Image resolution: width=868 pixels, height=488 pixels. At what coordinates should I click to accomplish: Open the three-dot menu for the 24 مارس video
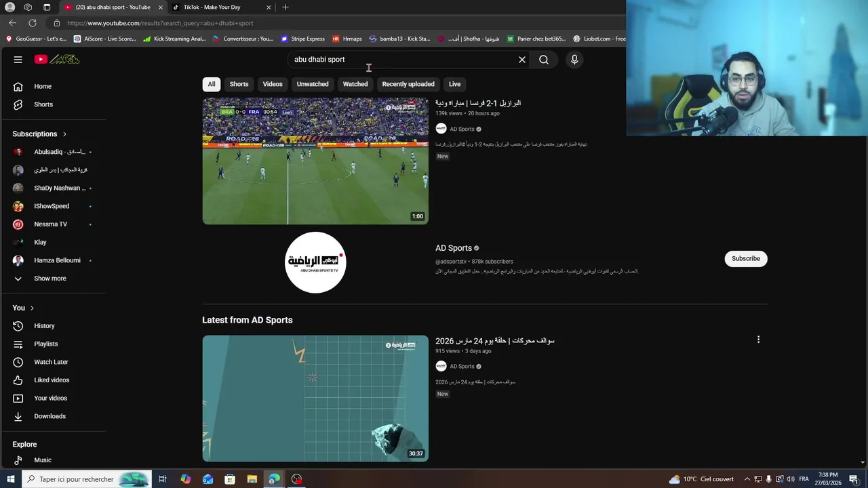758,340
